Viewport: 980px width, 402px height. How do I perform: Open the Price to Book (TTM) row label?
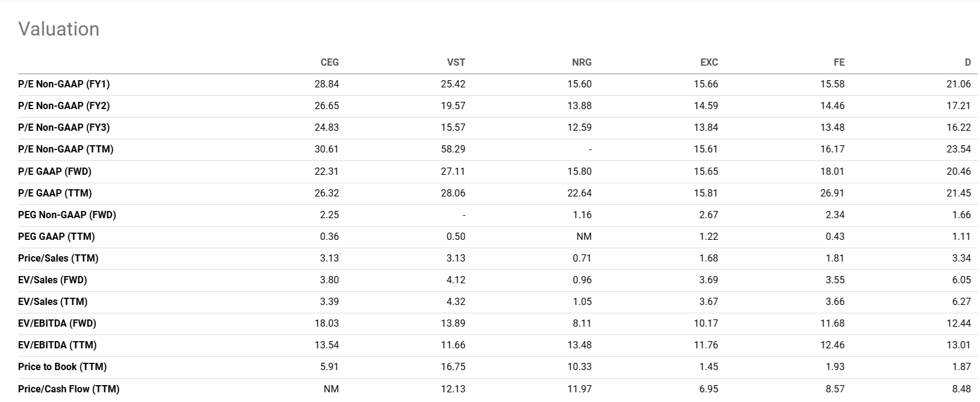click(x=62, y=366)
